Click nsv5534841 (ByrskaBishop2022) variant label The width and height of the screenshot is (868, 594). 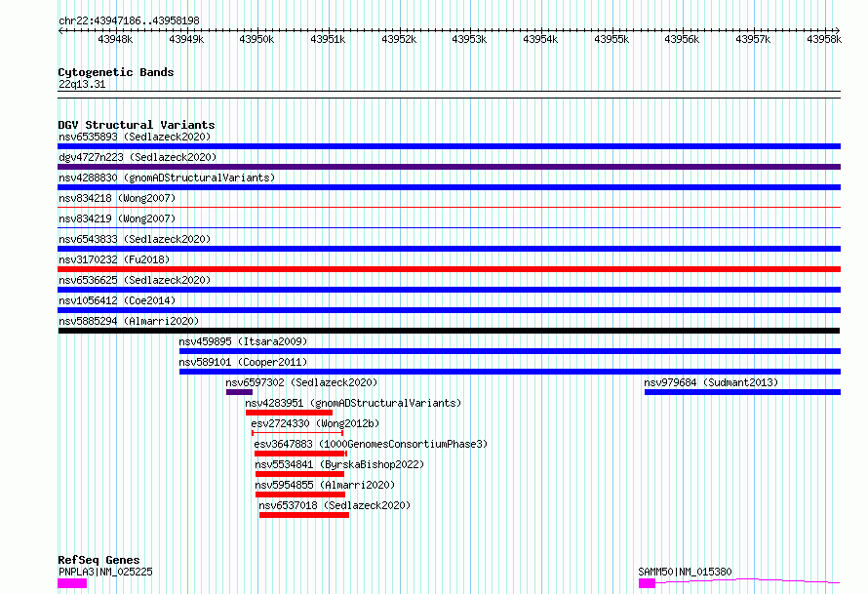(x=339, y=464)
